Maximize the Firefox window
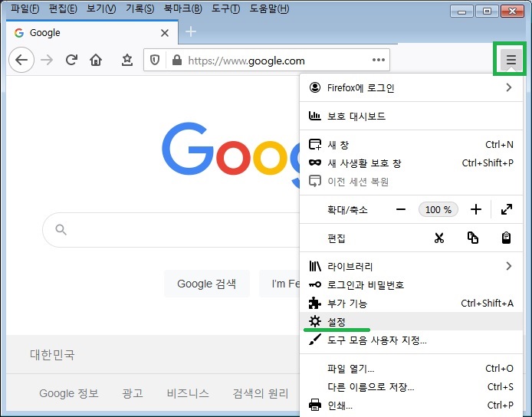Image resolution: width=532 pixels, height=417 pixels. point(487,11)
